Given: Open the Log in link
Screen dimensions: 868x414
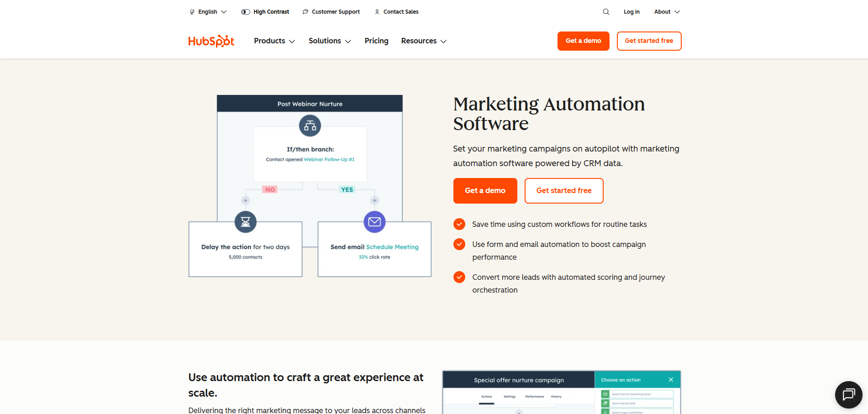Looking at the screenshot, I should [631, 11].
